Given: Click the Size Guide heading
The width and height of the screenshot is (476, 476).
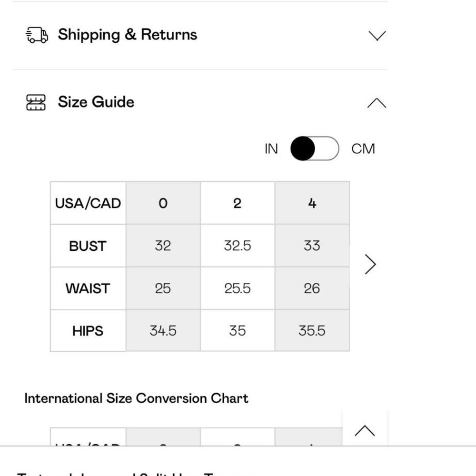Looking at the screenshot, I should pyautogui.click(x=96, y=102).
